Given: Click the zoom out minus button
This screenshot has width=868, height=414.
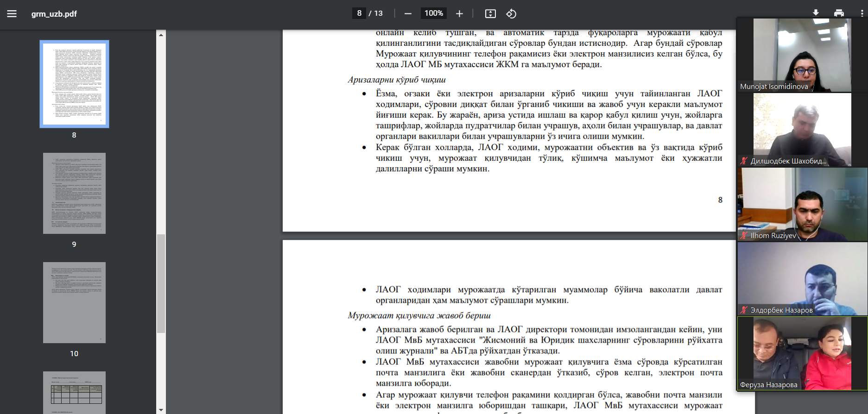Looking at the screenshot, I should [x=408, y=14].
